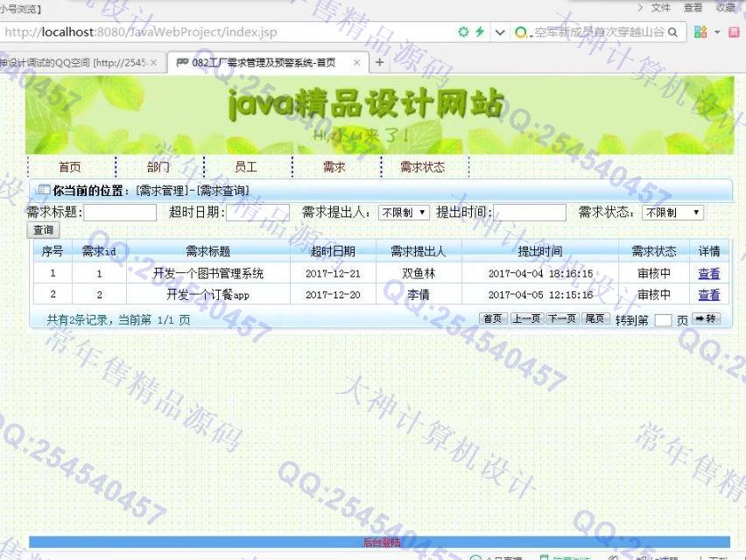
Task: Click the pink icon at toolbar far right
Action: coord(734,31)
